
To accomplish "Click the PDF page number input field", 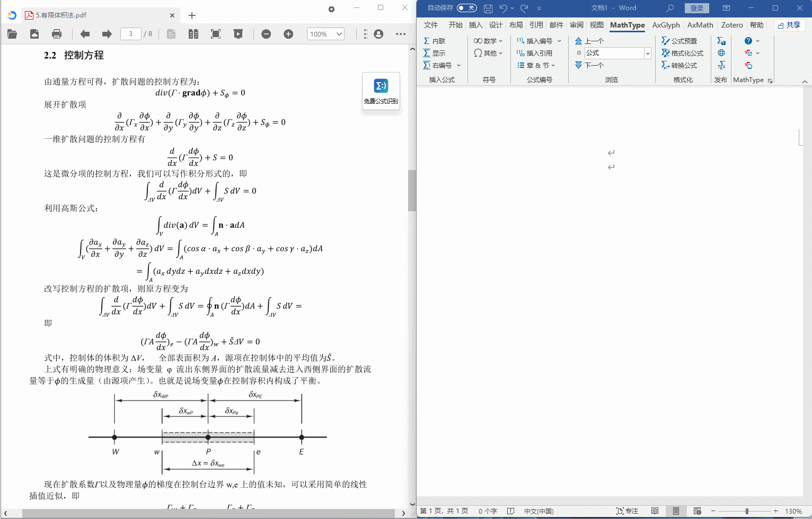I will pos(130,34).
